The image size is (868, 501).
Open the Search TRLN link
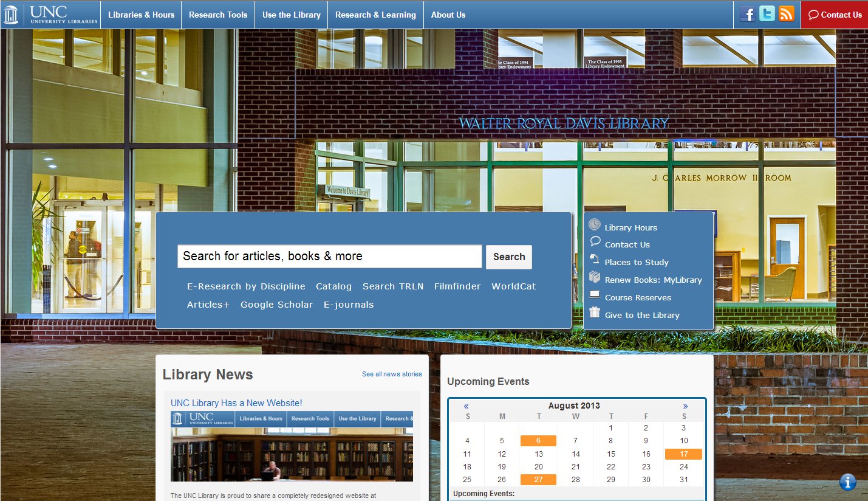[393, 286]
